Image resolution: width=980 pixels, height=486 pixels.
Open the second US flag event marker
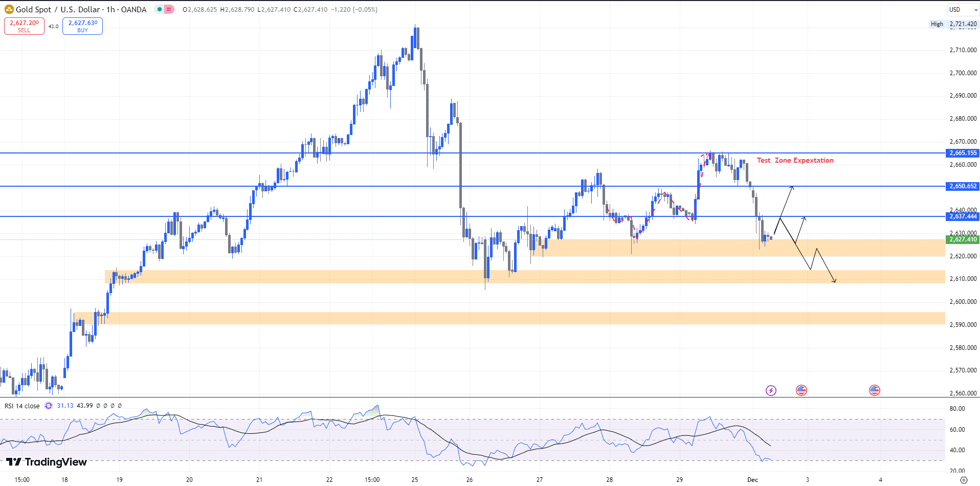click(x=875, y=390)
